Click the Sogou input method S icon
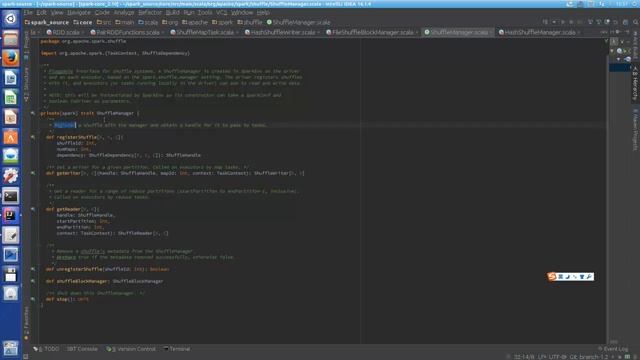 point(552,277)
